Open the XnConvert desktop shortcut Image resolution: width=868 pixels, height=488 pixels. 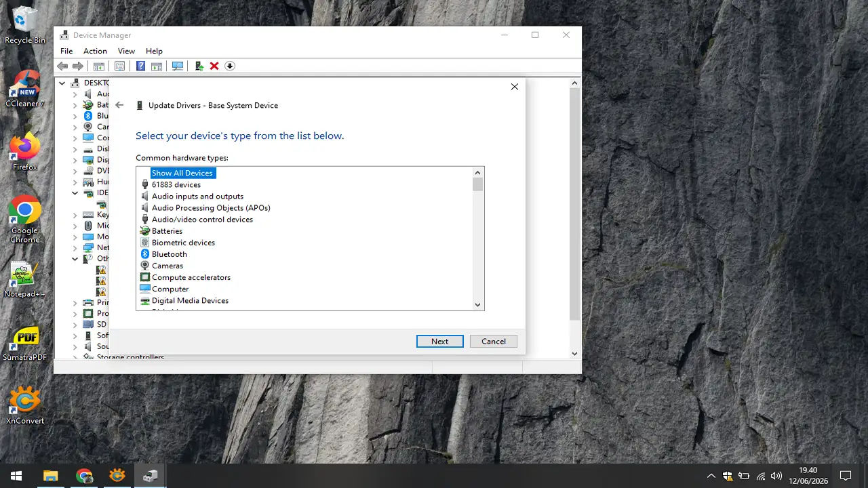point(25,405)
